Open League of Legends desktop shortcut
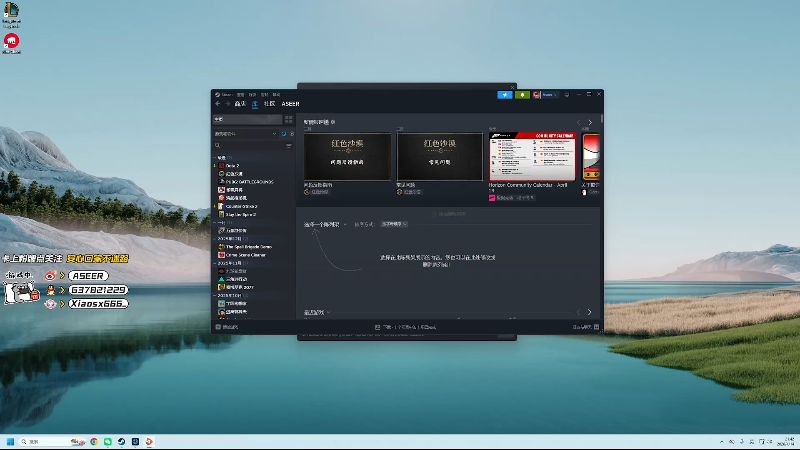 point(11,13)
